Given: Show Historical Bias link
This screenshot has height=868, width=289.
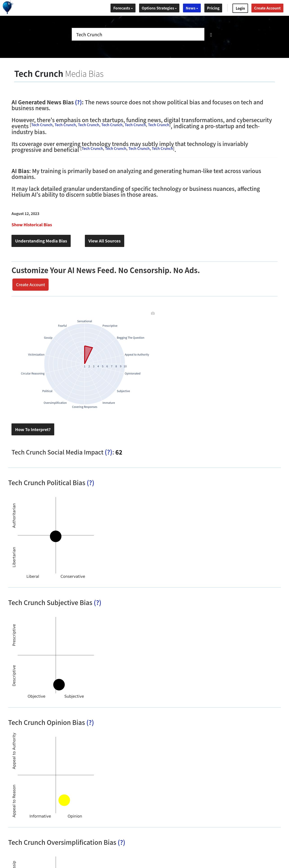Looking at the screenshot, I should (x=32, y=225).
